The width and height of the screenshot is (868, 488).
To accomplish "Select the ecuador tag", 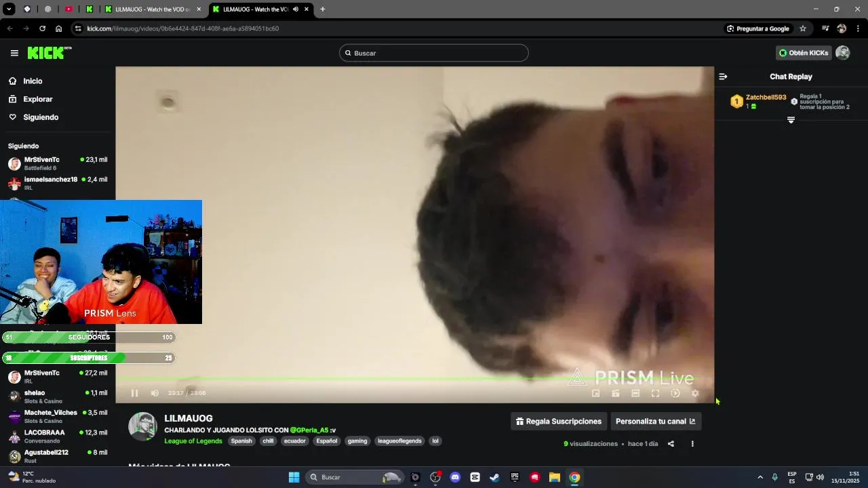I will click(x=295, y=441).
